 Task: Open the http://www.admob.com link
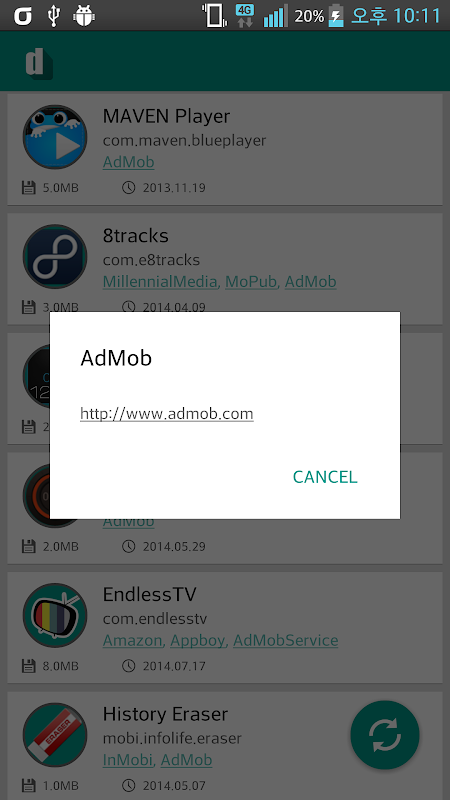pyautogui.click(x=167, y=413)
